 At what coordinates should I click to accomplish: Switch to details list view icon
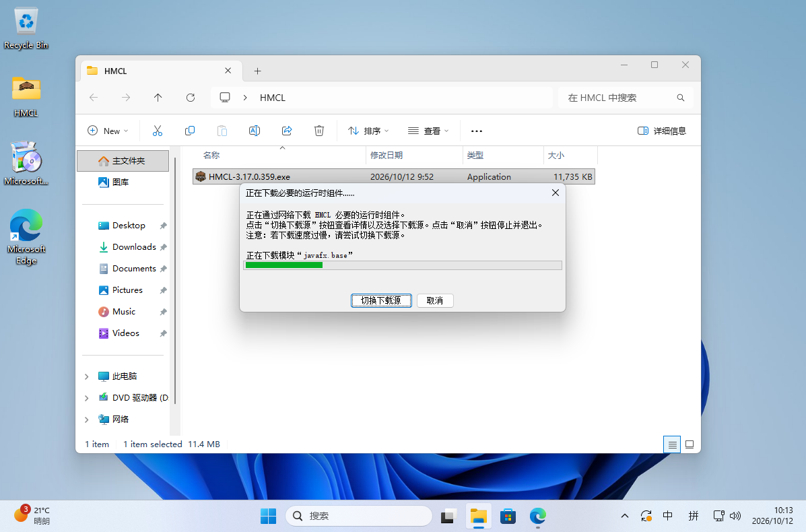[x=672, y=444]
